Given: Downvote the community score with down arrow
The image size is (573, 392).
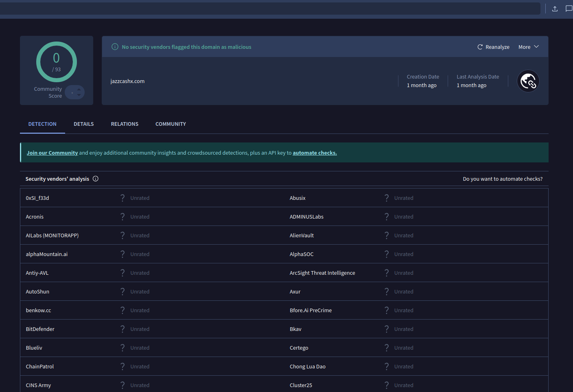Looking at the screenshot, I should (x=79, y=95).
